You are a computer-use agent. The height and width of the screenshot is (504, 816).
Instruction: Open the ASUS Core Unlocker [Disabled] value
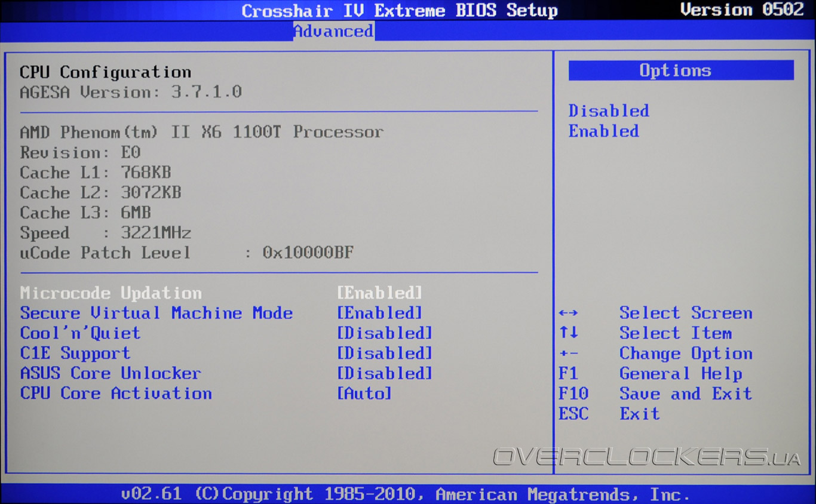coord(384,373)
